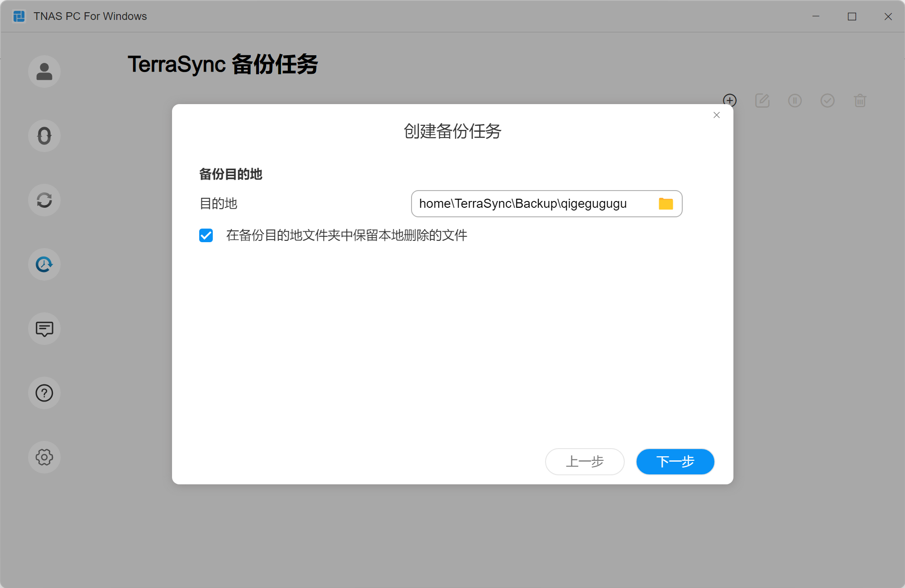905x588 pixels.
Task: Uncheck keep locally deleted files checkbox
Action: tap(206, 235)
